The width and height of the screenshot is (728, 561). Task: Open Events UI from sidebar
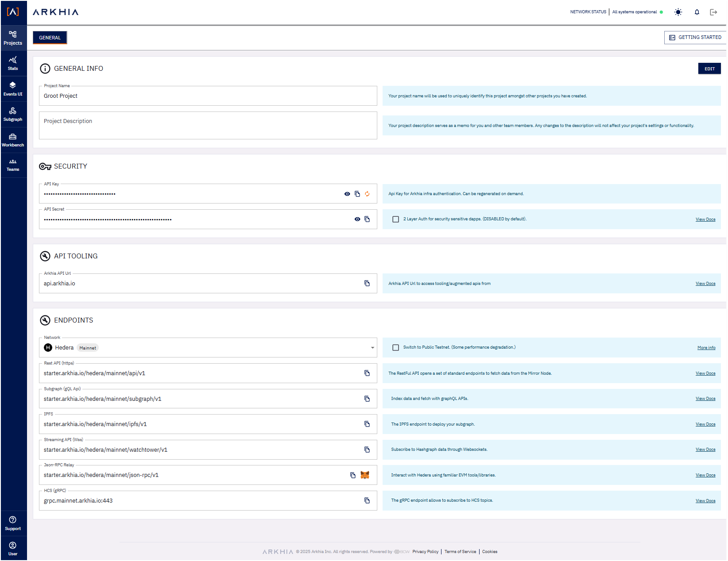coord(13,89)
